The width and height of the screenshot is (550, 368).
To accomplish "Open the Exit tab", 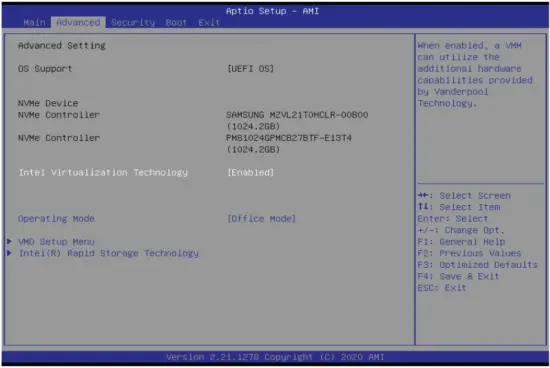I will coord(209,22).
